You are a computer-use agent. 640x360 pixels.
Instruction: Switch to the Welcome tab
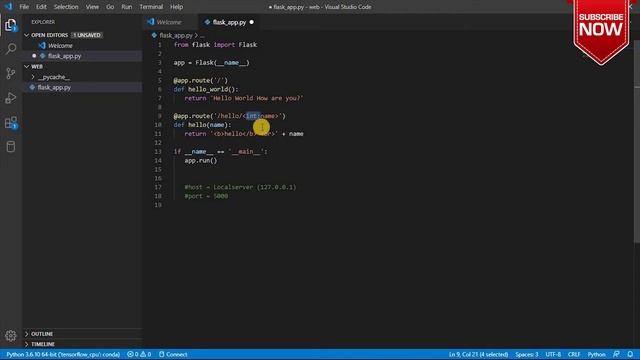169,22
